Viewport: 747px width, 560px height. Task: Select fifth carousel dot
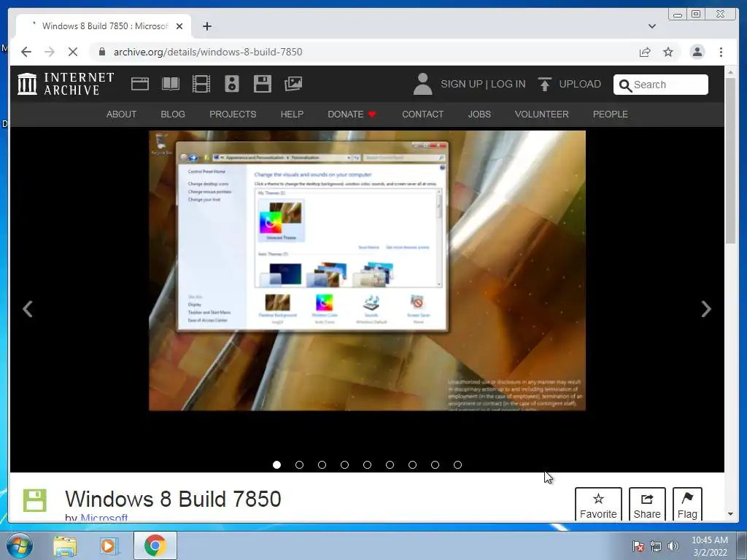coord(368,464)
